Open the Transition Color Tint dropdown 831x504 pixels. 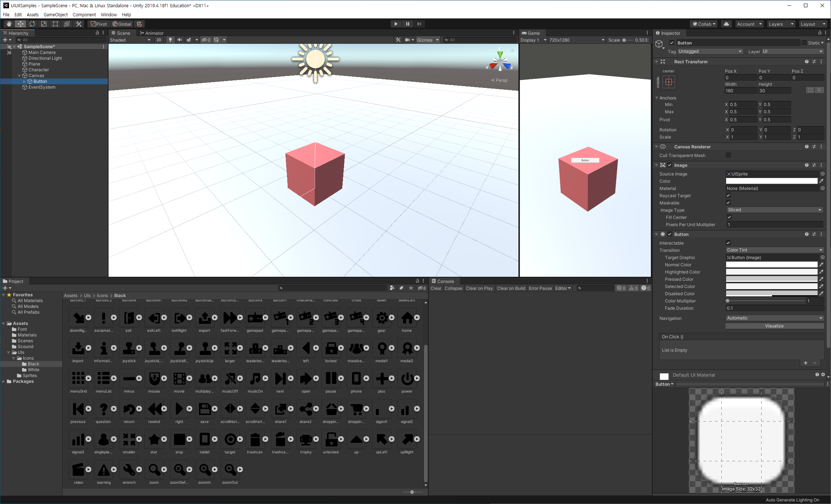[775, 250]
